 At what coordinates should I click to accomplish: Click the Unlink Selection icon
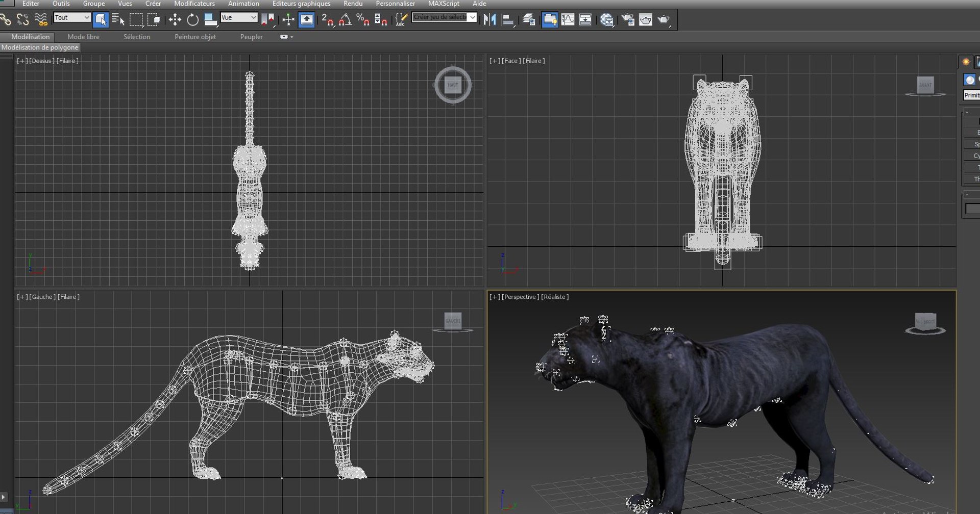click(23, 20)
